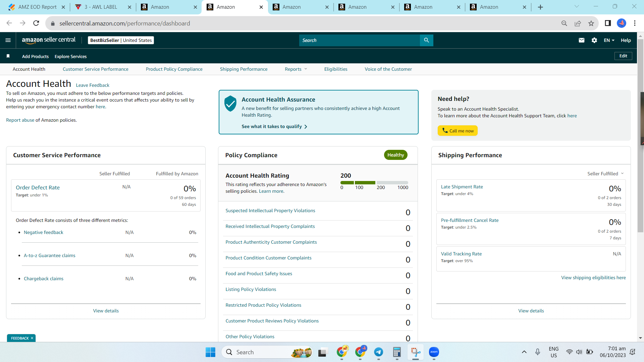Open Suspected Intellectual Property Violations
644x362 pixels.
coord(270,210)
